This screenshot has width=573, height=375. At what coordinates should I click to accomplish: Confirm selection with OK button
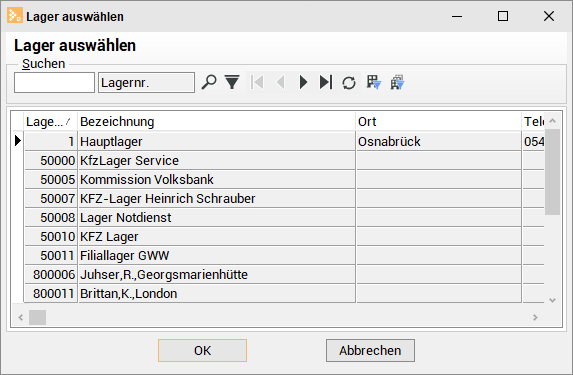pyautogui.click(x=202, y=351)
